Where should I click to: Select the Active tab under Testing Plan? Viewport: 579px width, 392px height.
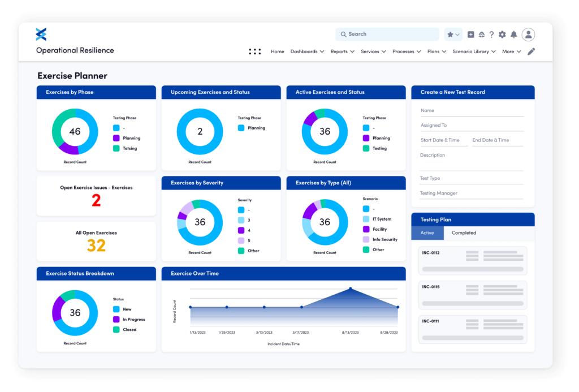(x=427, y=232)
